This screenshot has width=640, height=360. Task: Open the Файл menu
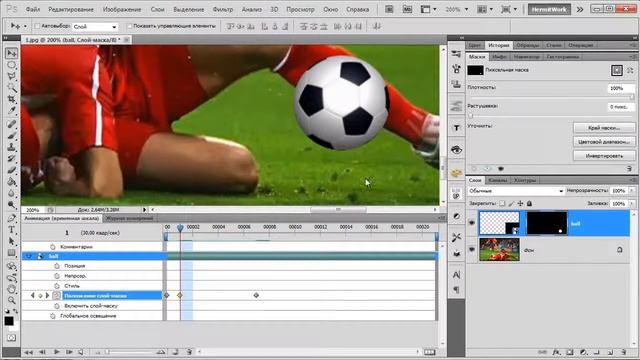tap(33, 9)
